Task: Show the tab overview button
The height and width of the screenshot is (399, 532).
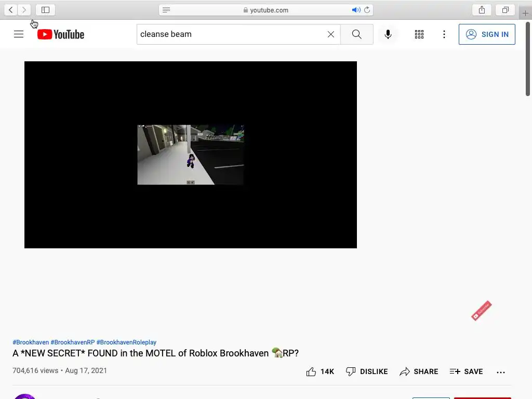Action: pos(506,10)
